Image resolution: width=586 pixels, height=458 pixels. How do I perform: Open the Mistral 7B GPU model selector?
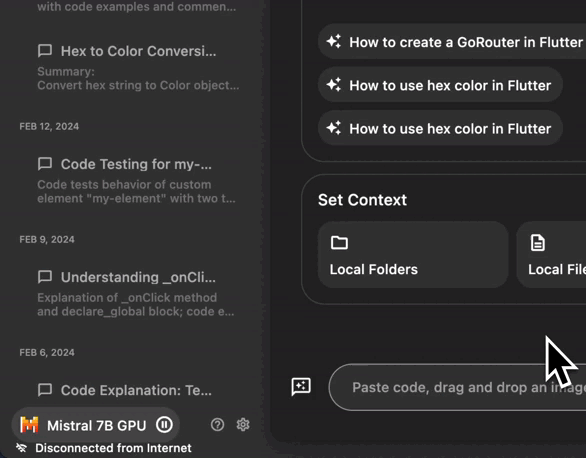[x=96, y=425]
